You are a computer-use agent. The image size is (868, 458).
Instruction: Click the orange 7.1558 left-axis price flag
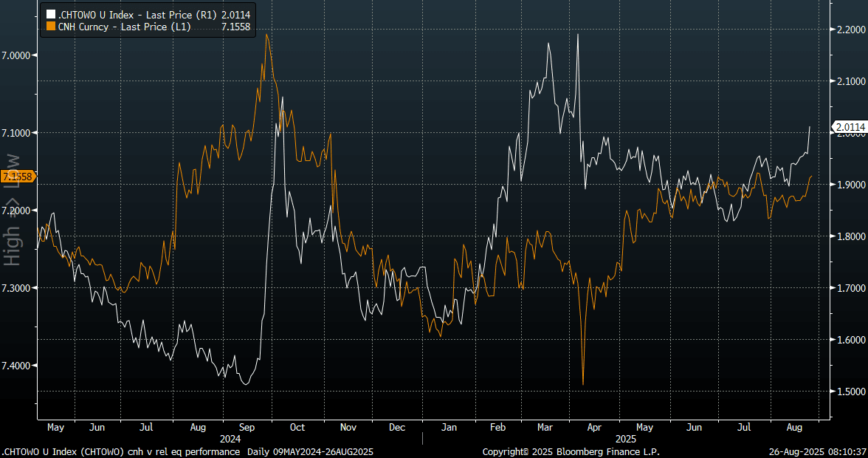[15, 177]
